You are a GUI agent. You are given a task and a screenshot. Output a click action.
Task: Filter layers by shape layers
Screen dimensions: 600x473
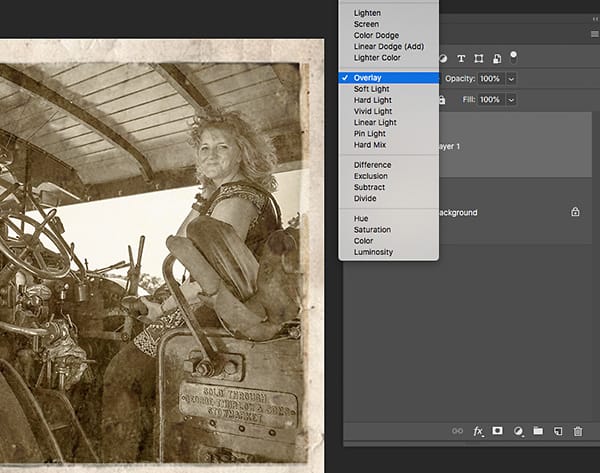coord(480,58)
